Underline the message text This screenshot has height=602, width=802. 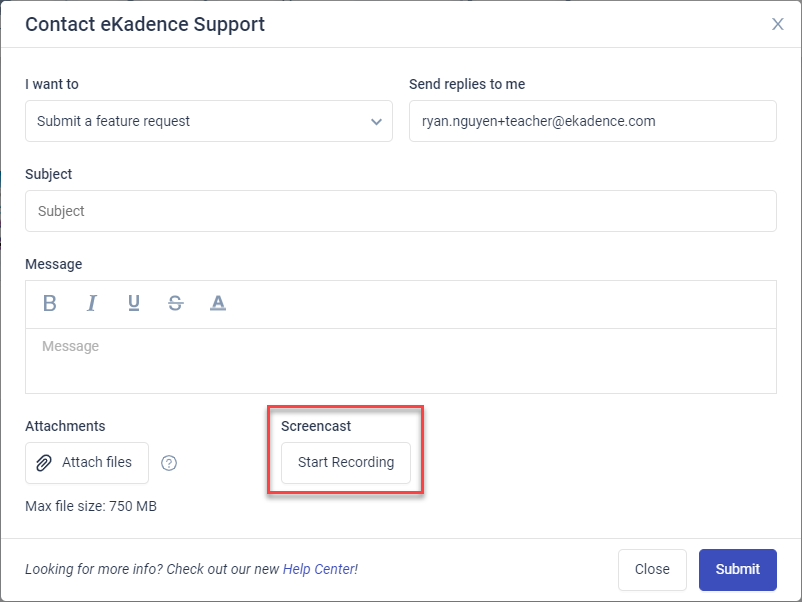tap(133, 303)
